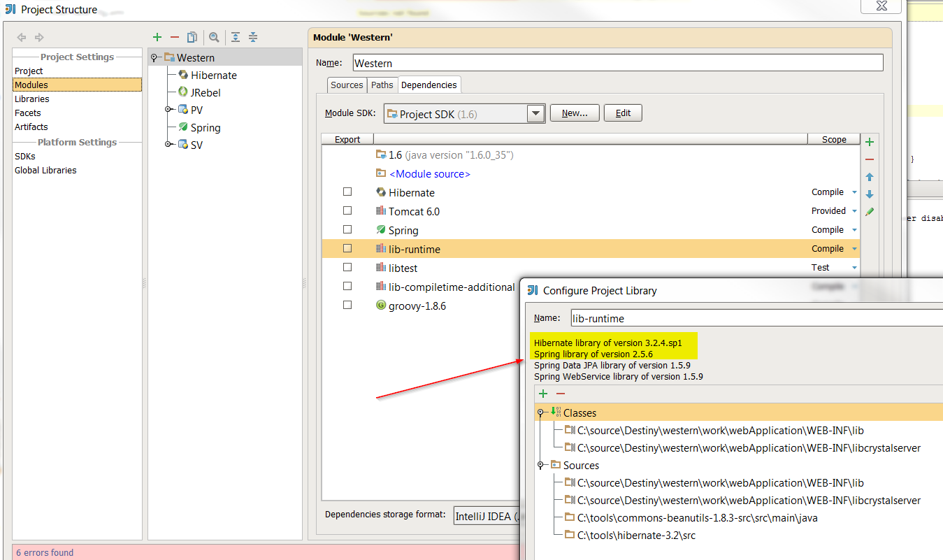This screenshot has height=560, width=943.
Task: Click the groovy-1.8.6 library icon
Action: click(381, 306)
